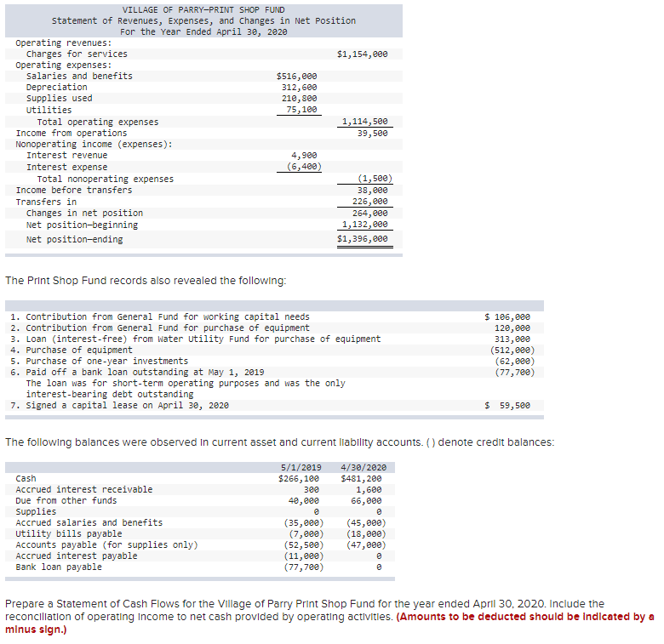
Task: Select working capital contribution amount $106,000
Action: click(507, 317)
